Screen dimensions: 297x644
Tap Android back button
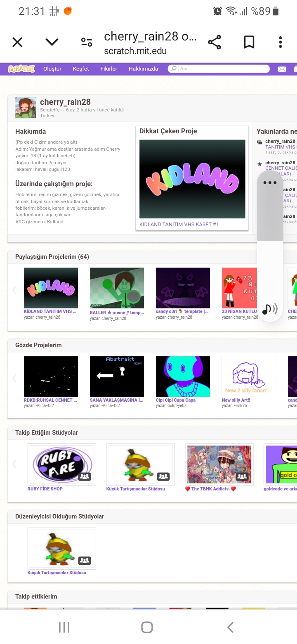pyautogui.click(x=231, y=627)
